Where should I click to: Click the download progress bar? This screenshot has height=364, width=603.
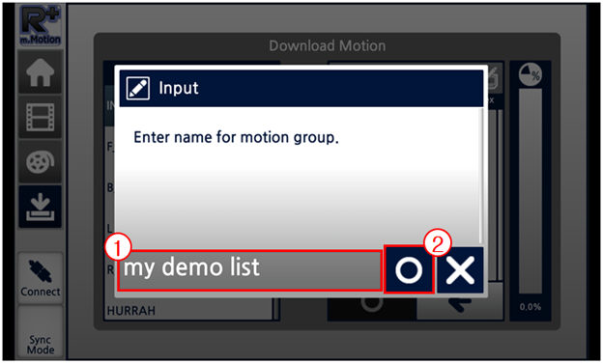coord(530,191)
